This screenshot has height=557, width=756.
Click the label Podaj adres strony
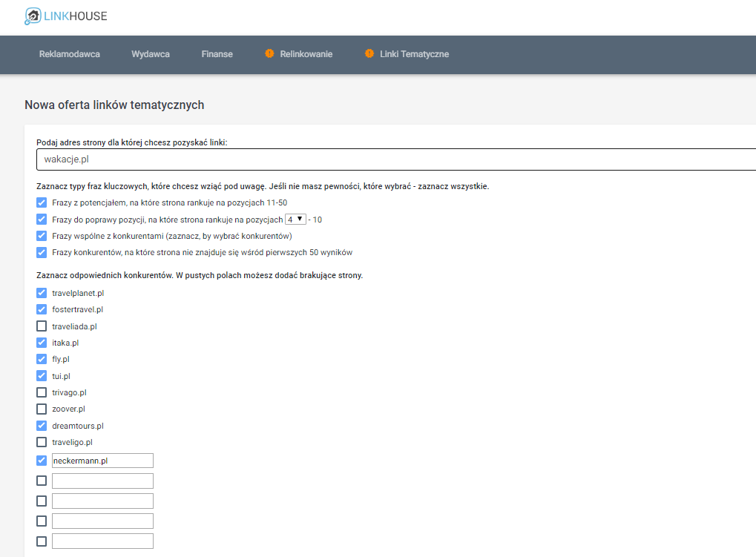[131, 142]
